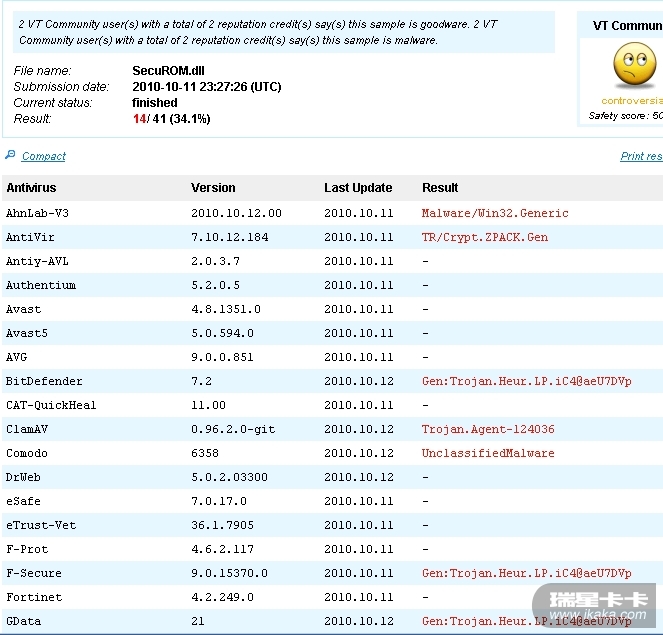Image resolution: width=663 pixels, height=635 pixels.
Task: Click the Avast5 antivirus name
Action: pyautogui.click(x=27, y=334)
